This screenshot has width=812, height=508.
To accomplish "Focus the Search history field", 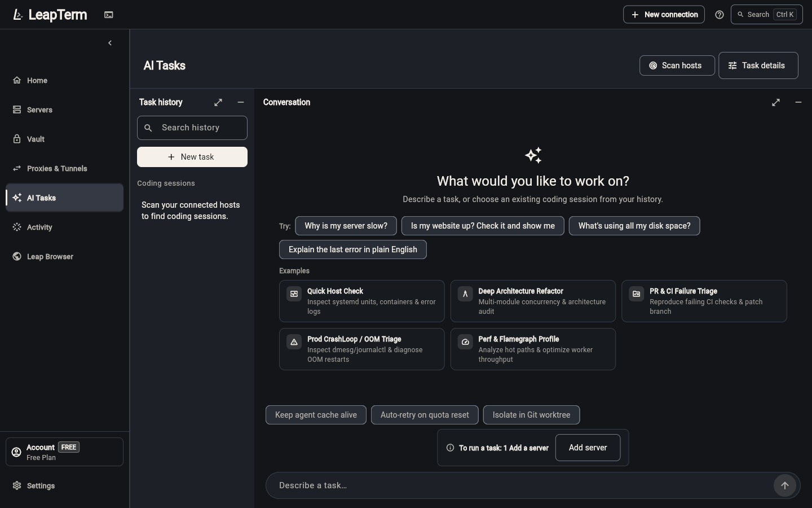I will (x=192, y=128).
